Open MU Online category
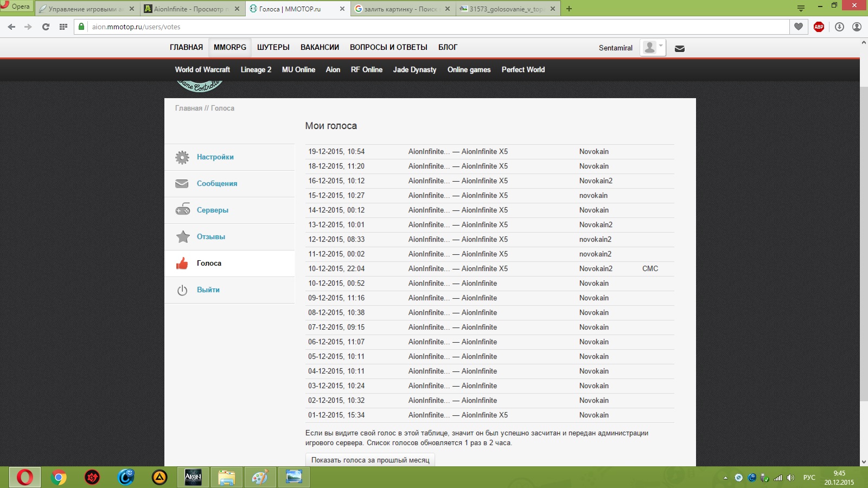 coord(298,69)
